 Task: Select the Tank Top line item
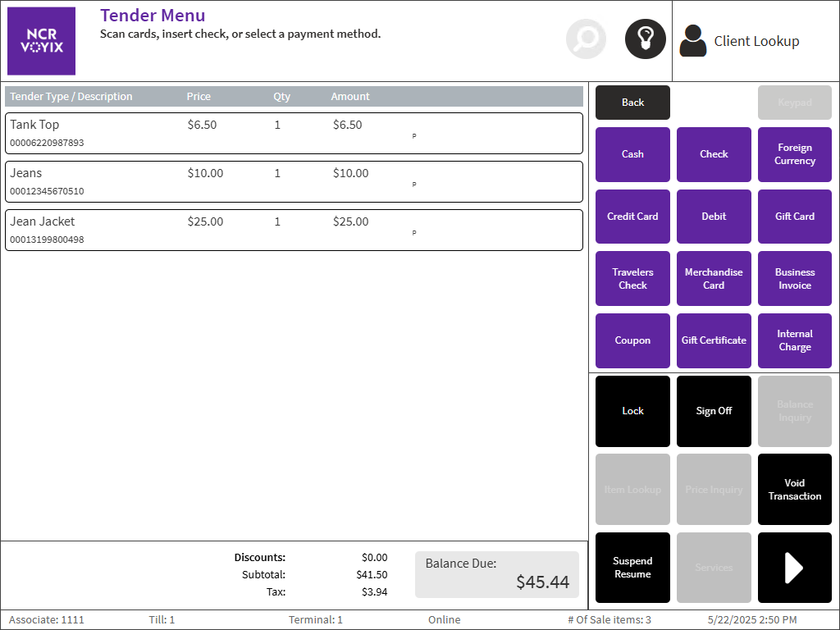[294, 133]
